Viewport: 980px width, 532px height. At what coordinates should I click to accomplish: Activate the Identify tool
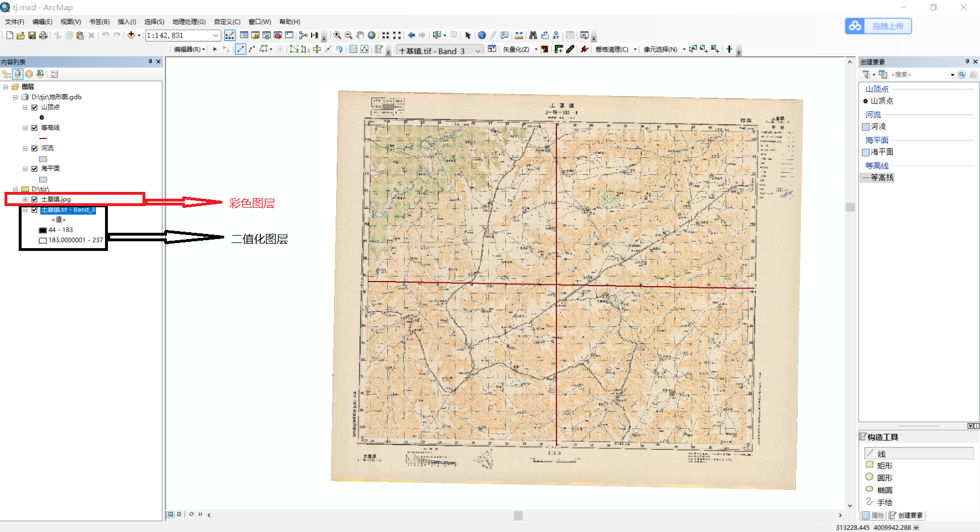tap(482, 35)
